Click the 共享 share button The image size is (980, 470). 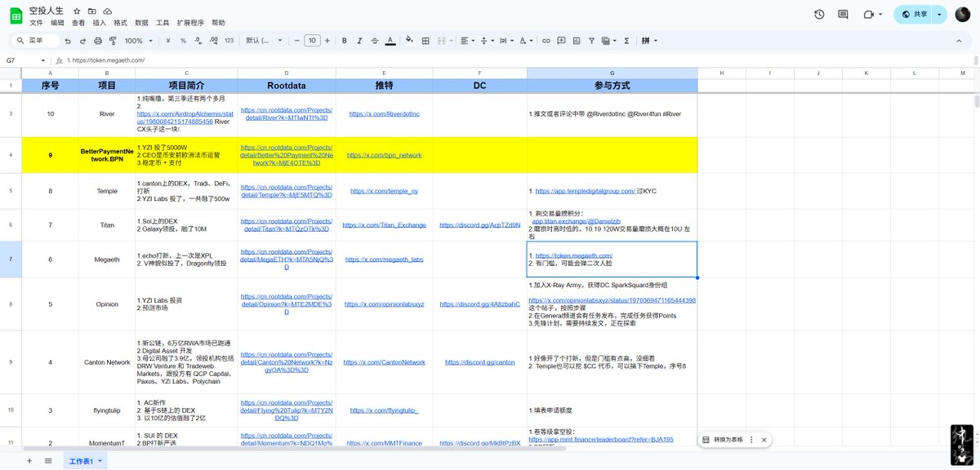914,15
